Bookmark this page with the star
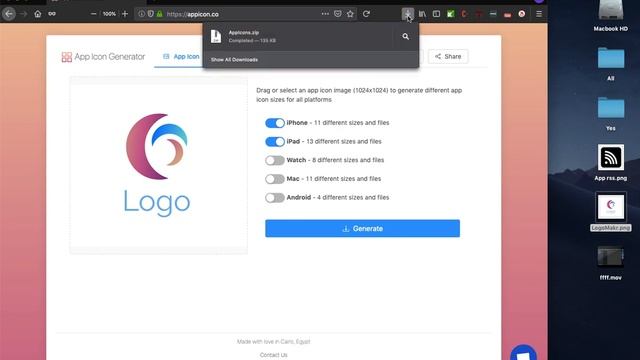 [x=350, y=14]
